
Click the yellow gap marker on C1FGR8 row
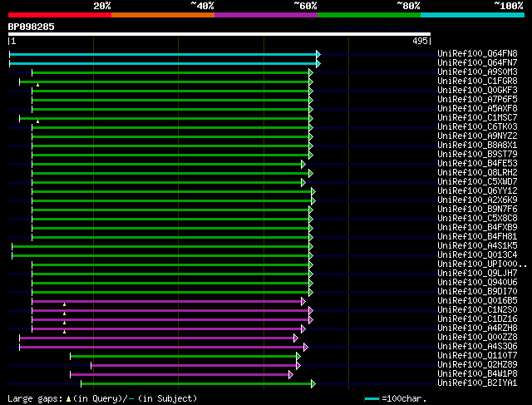click(37, 84)
